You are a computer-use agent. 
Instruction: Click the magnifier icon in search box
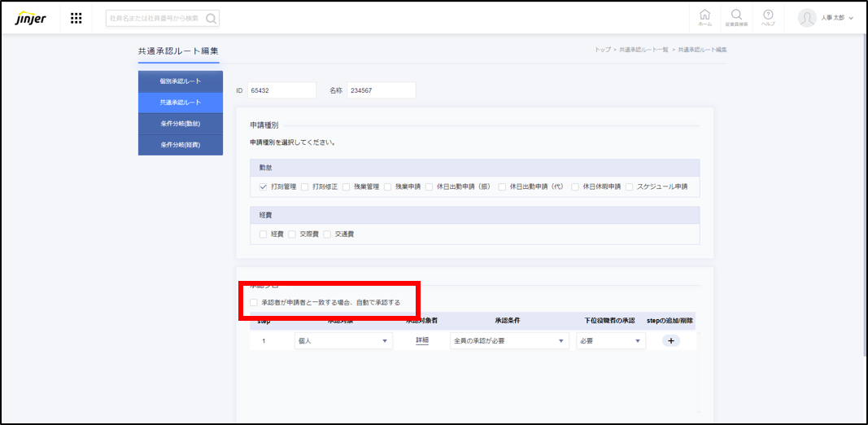click(211, 18)
